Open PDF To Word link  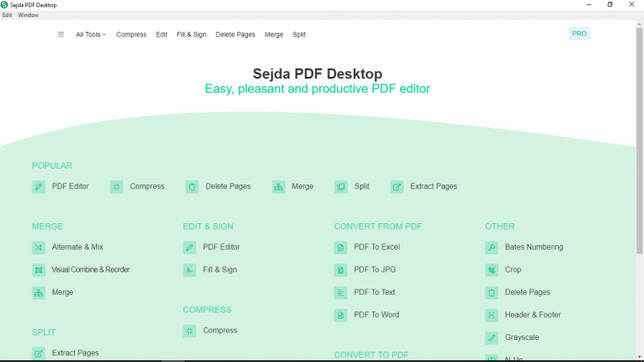pos(376,315)
